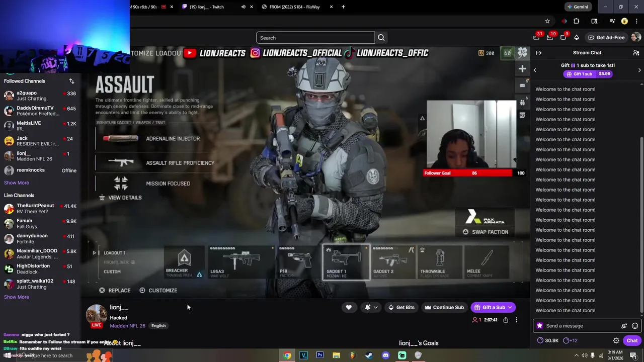Image resolution: width=644 pixels, height=362 pixels.
Task: Share the stream with share icon
Action: [x=506, y=320]
